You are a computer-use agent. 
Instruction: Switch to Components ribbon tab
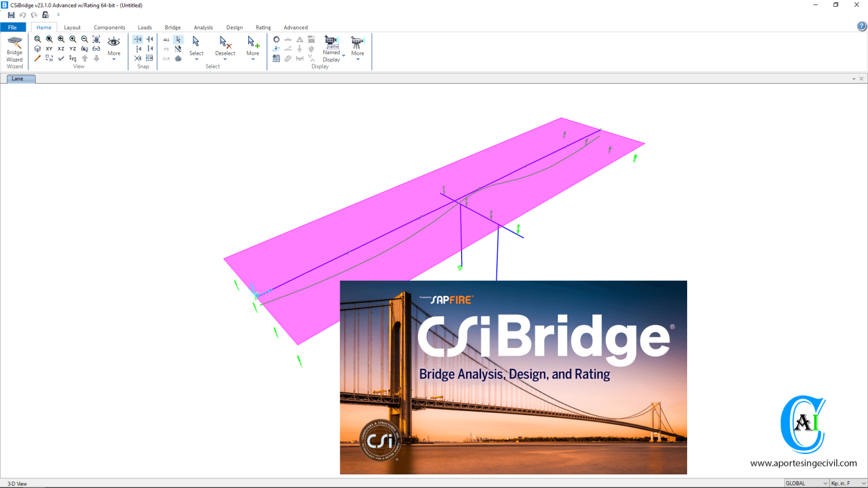[x=110, y=27]
